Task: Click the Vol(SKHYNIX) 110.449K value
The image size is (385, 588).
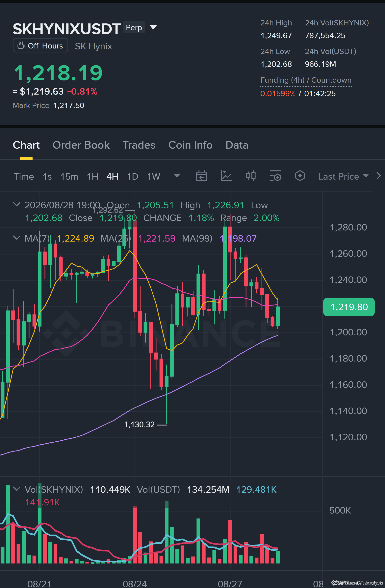Action: tap(110, 489)
